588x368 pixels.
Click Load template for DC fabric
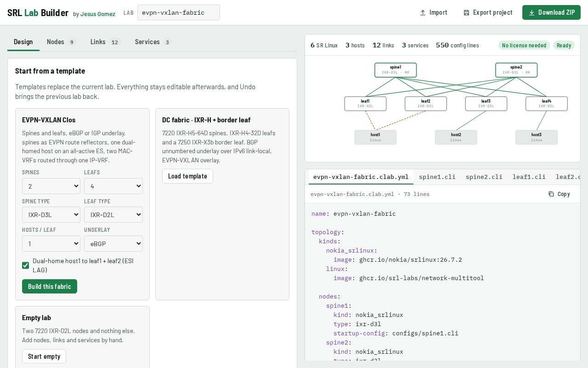pyautogui.click(x=187, y=176)
